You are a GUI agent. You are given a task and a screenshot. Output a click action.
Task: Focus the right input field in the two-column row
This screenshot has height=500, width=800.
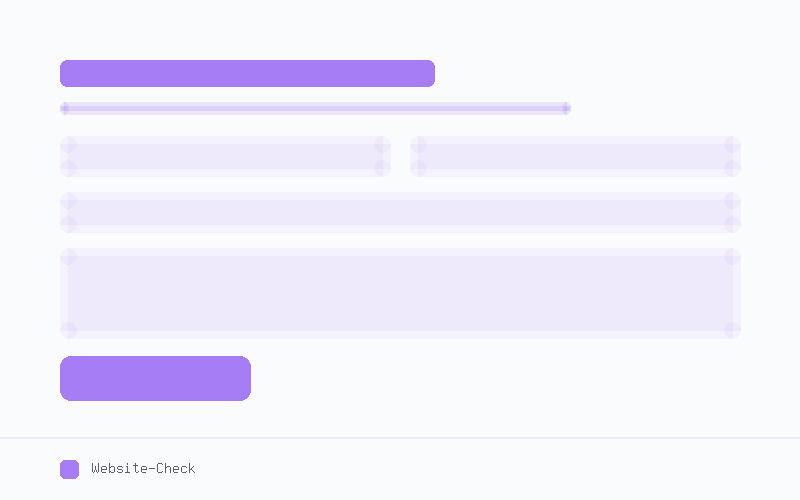(x=576, y=157)
